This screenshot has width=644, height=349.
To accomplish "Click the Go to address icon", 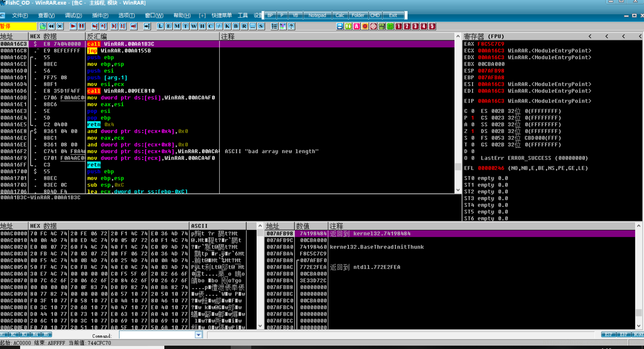I will tap(147, 26).
